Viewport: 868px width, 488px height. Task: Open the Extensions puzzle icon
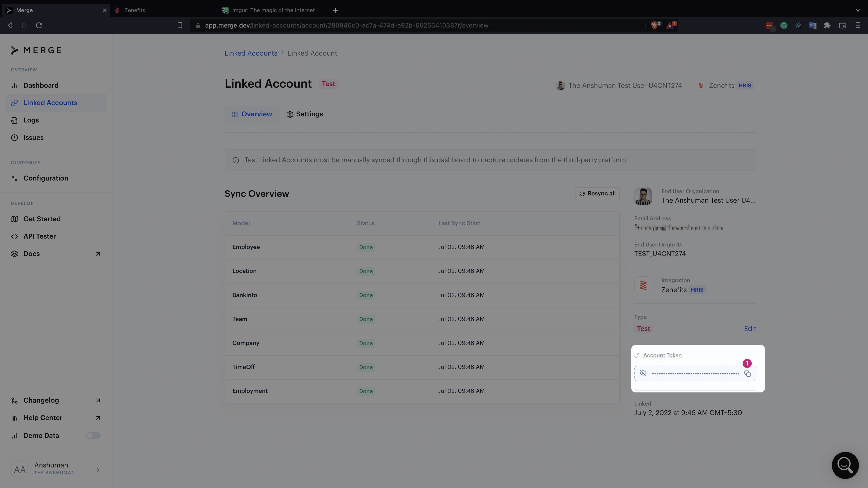pos(827,25)
